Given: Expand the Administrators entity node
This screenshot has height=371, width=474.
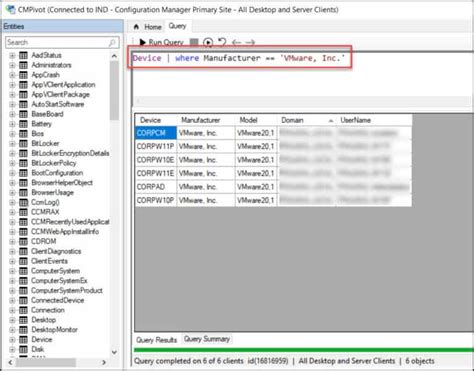Looking at the screenshot, I should [12, 65].
